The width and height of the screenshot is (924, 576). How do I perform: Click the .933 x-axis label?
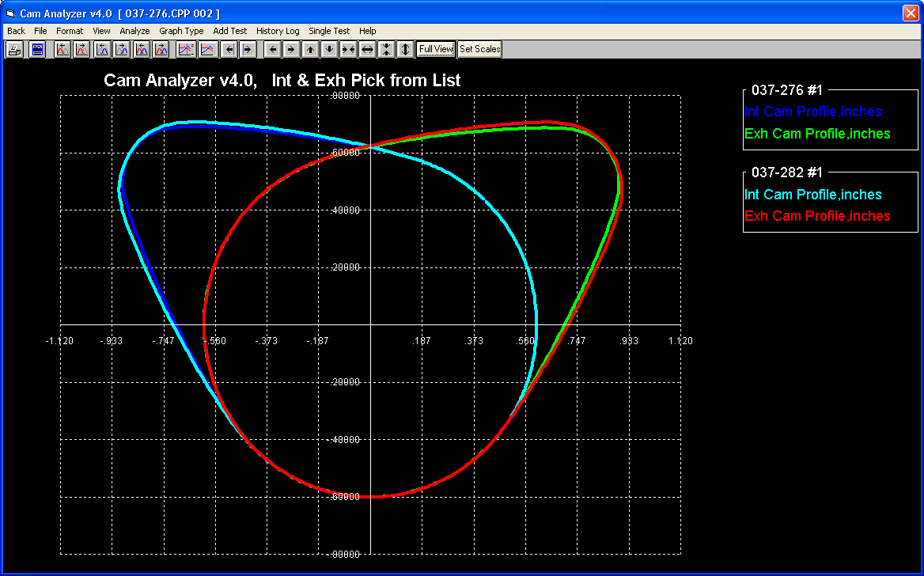tap(629, 341)
